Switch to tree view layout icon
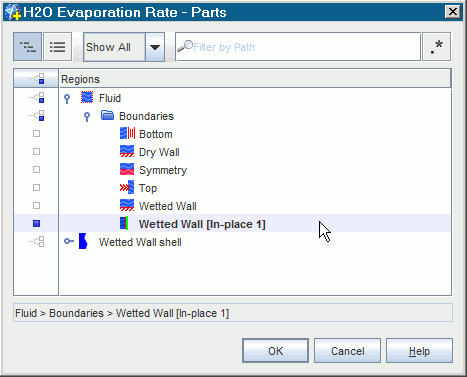 pyautogui.click(x=28, y=47)
